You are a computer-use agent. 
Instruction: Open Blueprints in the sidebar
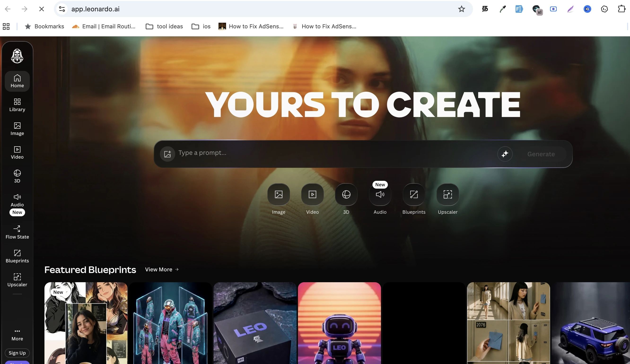pos(17,256)
